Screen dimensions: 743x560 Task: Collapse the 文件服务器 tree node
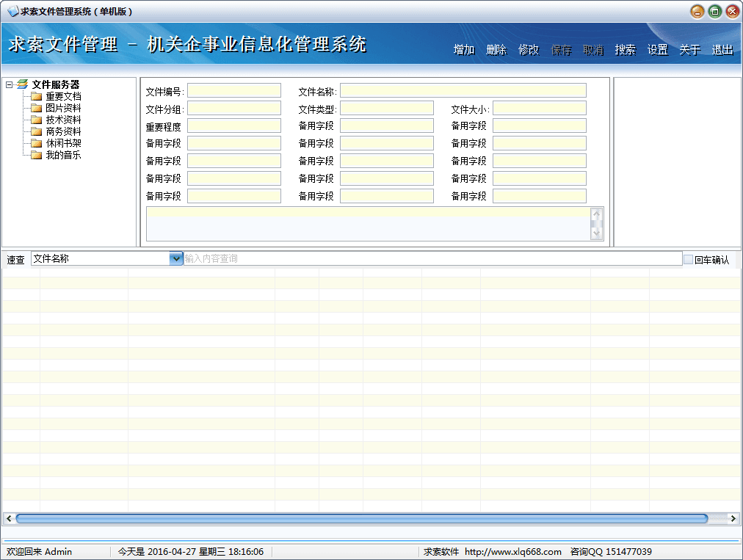click(x=9, y=84)
